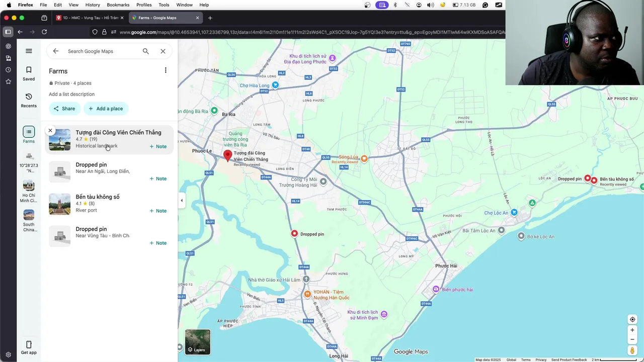Click the magnifier search icon

click(146, 51)
